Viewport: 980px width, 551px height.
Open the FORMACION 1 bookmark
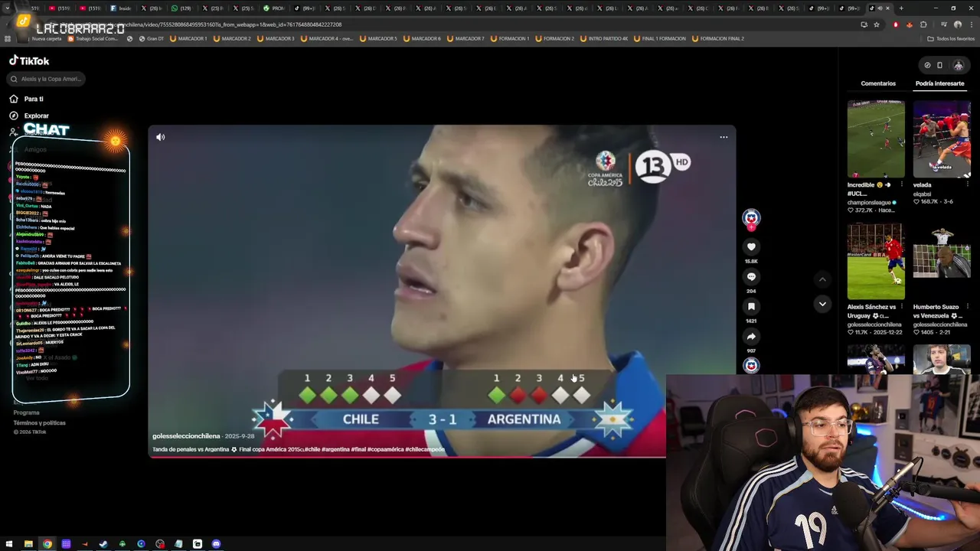[510, 38]
